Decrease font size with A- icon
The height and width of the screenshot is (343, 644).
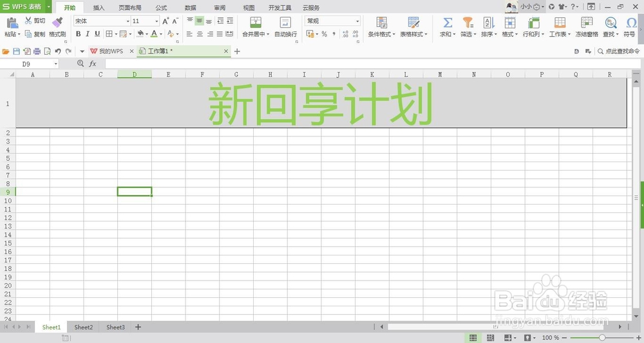click(175, 21)
